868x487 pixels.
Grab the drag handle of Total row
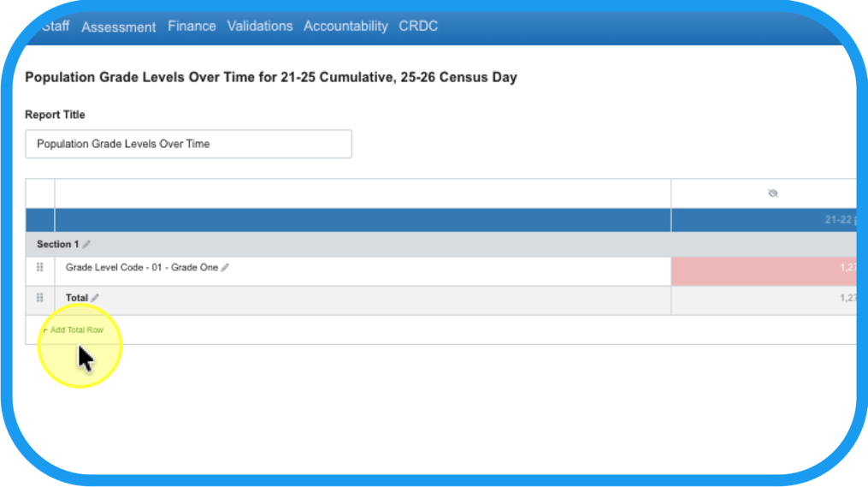(x=40, y=298)
